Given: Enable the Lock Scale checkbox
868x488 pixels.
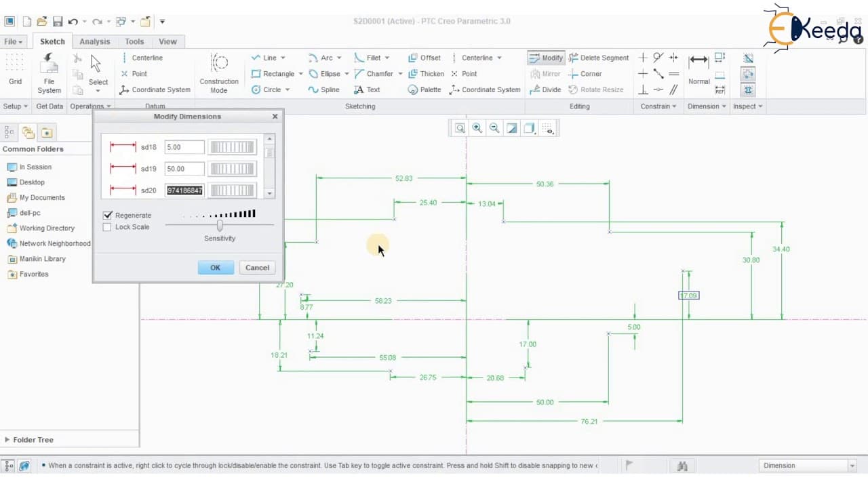Looking at the screenshot, I should 107,227.
